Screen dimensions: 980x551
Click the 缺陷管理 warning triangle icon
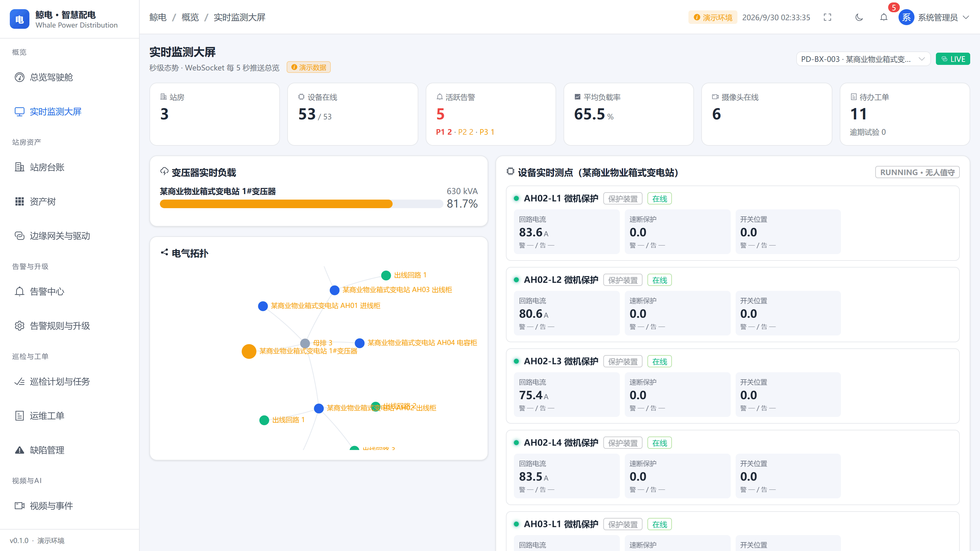coord(19,450)
